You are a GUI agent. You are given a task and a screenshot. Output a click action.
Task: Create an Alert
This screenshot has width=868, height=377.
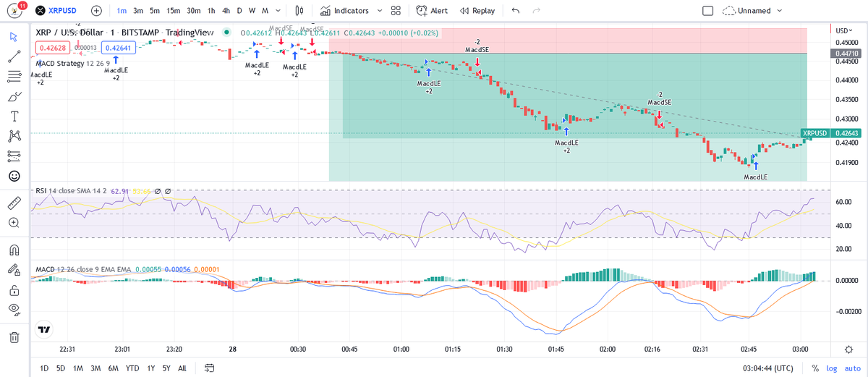[433, 11]
